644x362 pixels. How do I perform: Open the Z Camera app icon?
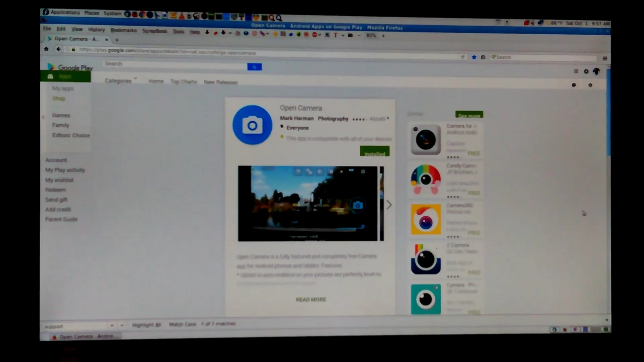[426, 259]
